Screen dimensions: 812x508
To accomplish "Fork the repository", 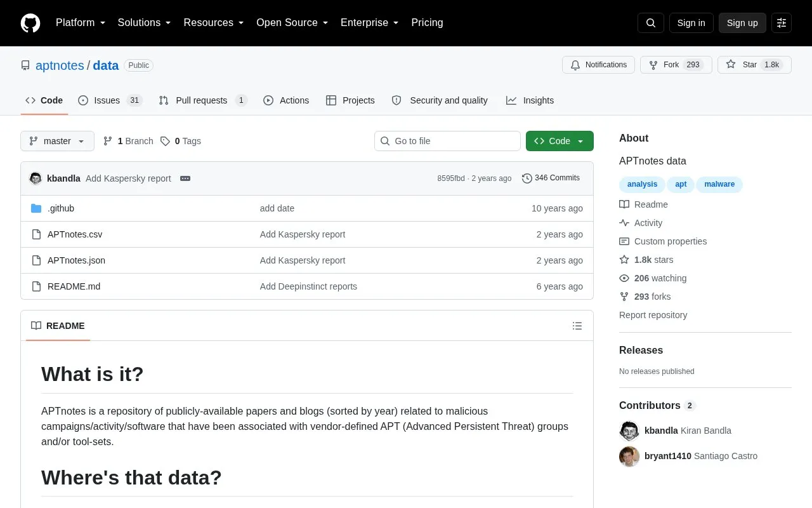I will [676, 65].
